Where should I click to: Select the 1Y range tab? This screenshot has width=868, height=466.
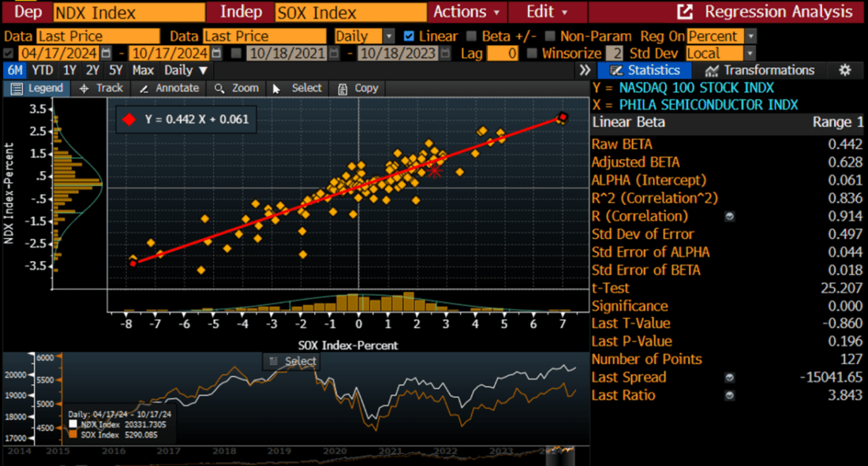[x=69, y=70]
